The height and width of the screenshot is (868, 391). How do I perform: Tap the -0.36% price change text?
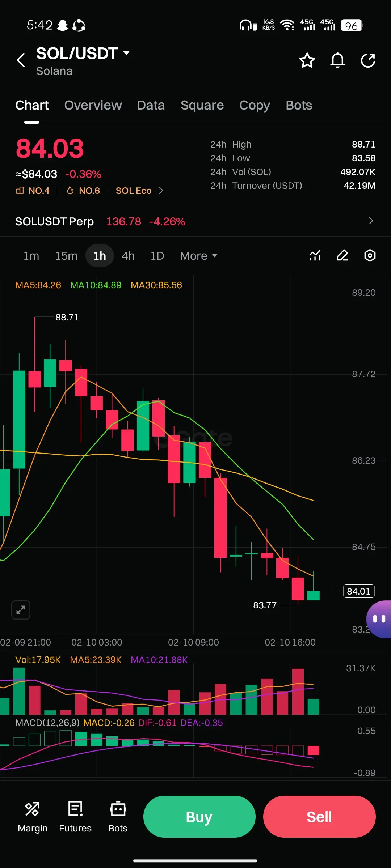tap(83, 174)
